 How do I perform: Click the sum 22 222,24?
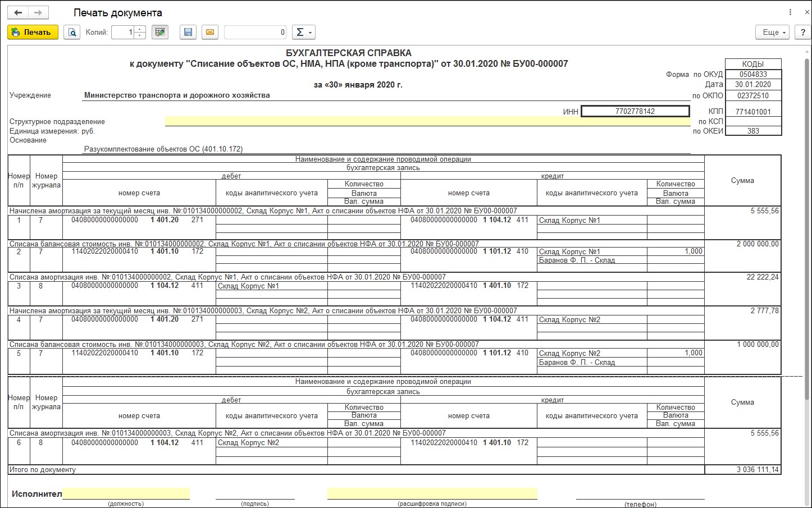click(x=763, y=277)
